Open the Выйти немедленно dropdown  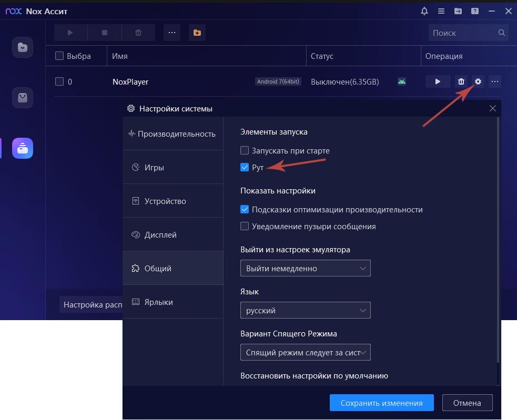(305, 268)
